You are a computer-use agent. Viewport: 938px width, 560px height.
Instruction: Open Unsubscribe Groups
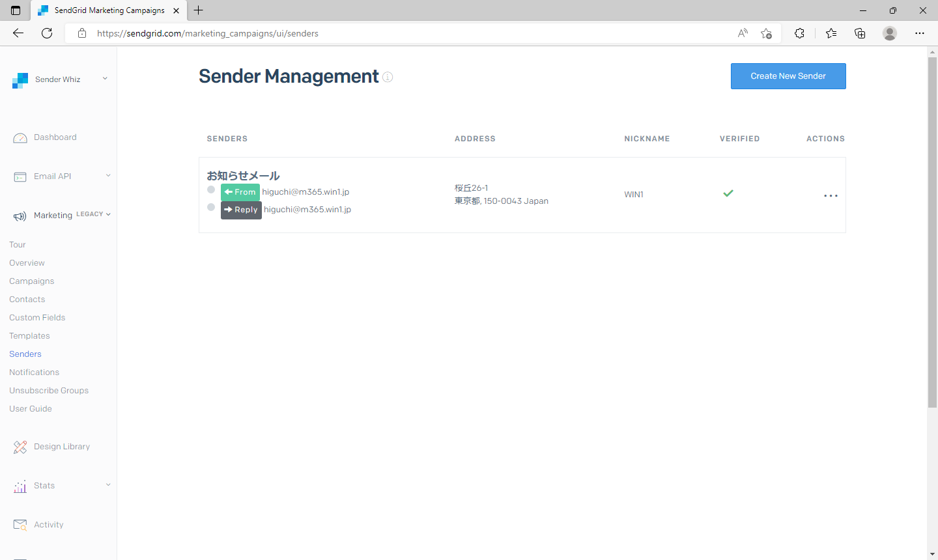49,391
